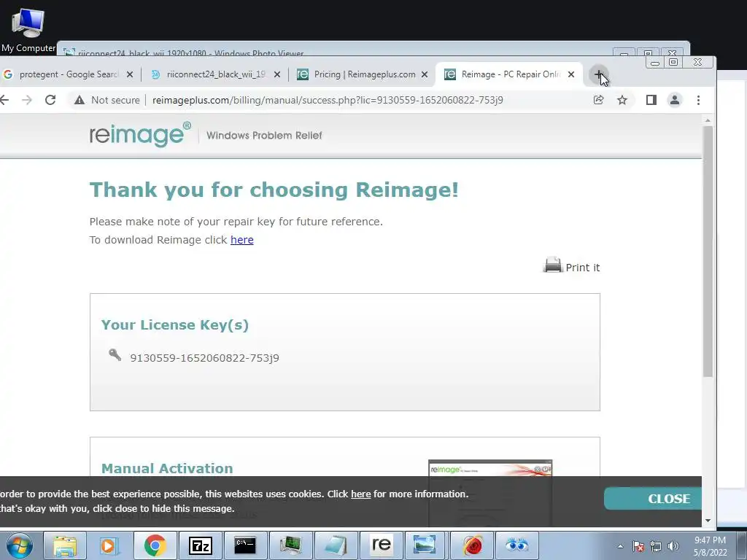Click the network tray icon

(656, 547)
